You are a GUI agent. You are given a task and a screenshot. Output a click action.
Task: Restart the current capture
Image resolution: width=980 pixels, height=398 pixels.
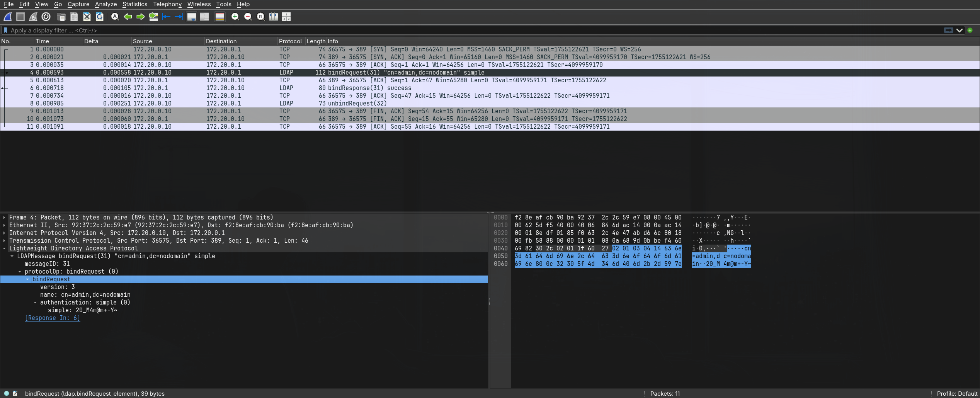33,17
